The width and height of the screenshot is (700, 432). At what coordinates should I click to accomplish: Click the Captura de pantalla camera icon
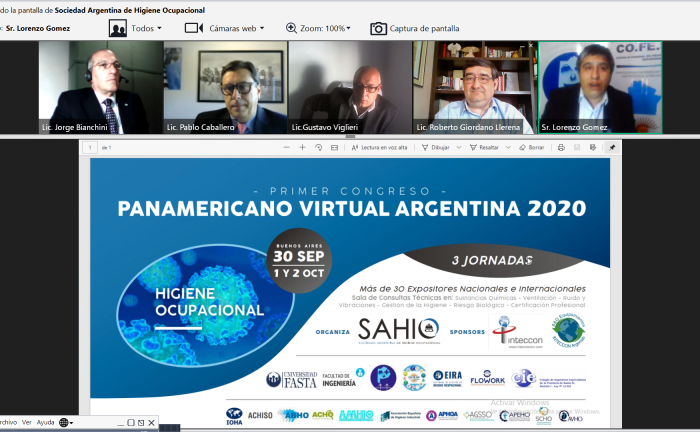pos(378,29)
